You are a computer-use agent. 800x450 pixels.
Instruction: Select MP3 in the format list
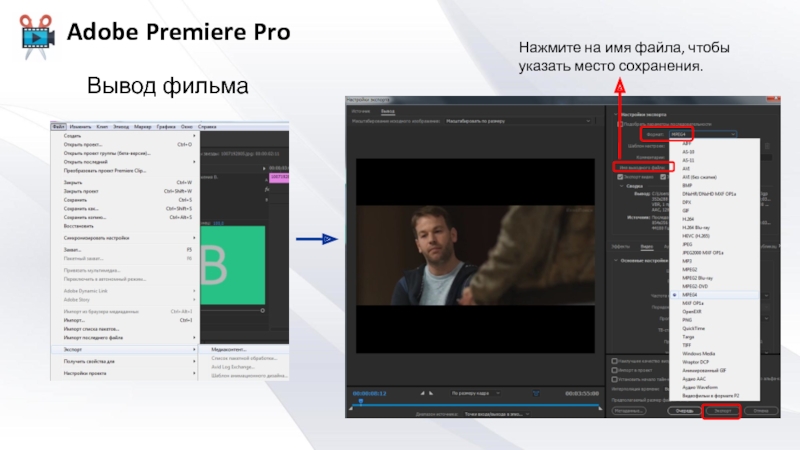(x=714, y=261)
